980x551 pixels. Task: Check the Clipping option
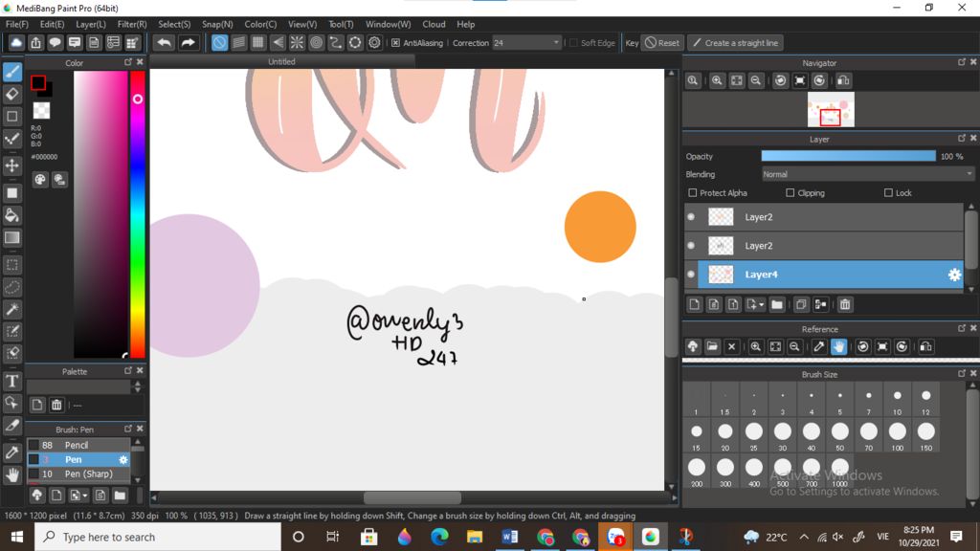[x=790, y=193]
